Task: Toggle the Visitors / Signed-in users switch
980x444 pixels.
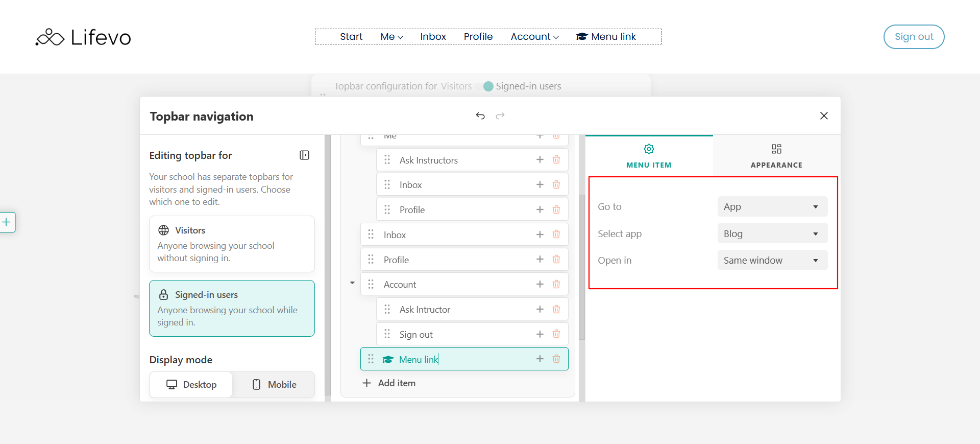Action: (484, 86)
